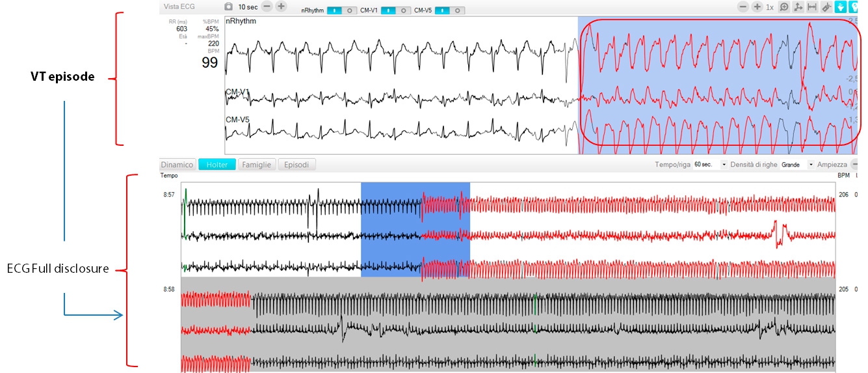868x373 pixels.
Task: Select the three-axis arrows tool
Action: [798, 7]
